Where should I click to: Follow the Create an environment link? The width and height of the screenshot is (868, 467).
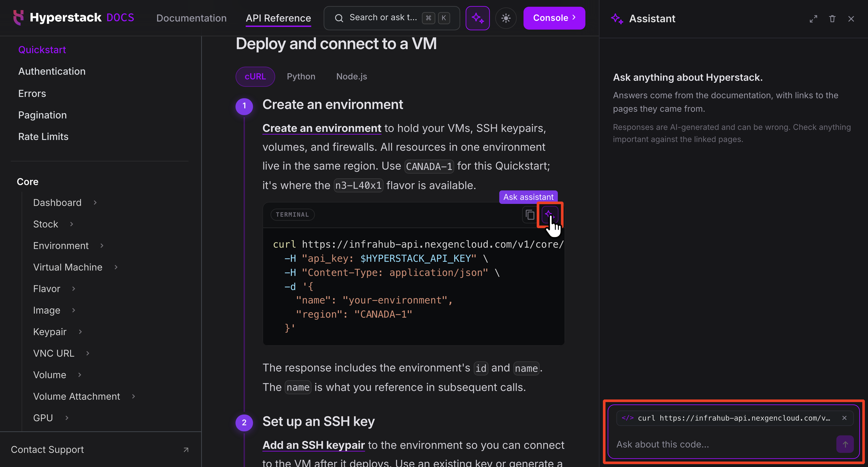(322, 128)
